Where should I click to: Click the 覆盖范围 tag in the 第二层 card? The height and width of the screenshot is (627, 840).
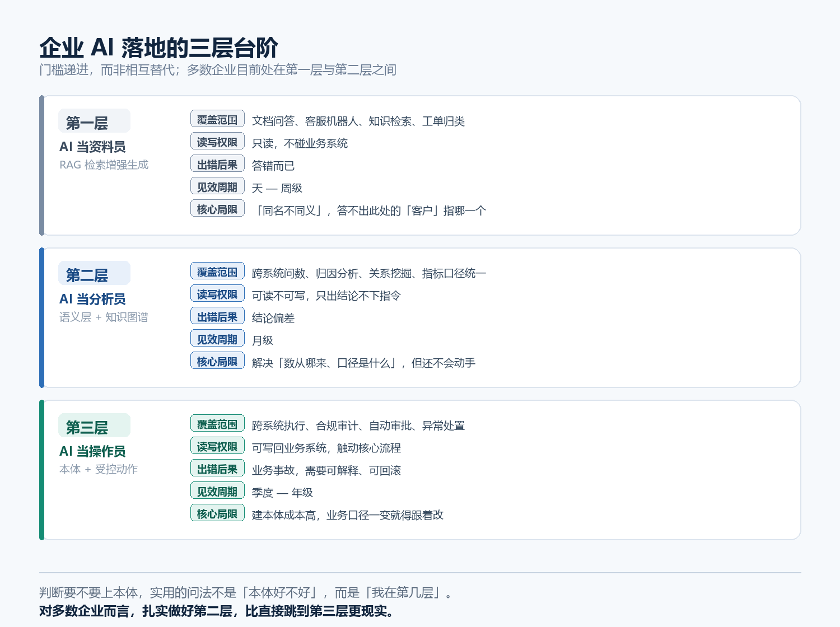[x=217, y=271]
